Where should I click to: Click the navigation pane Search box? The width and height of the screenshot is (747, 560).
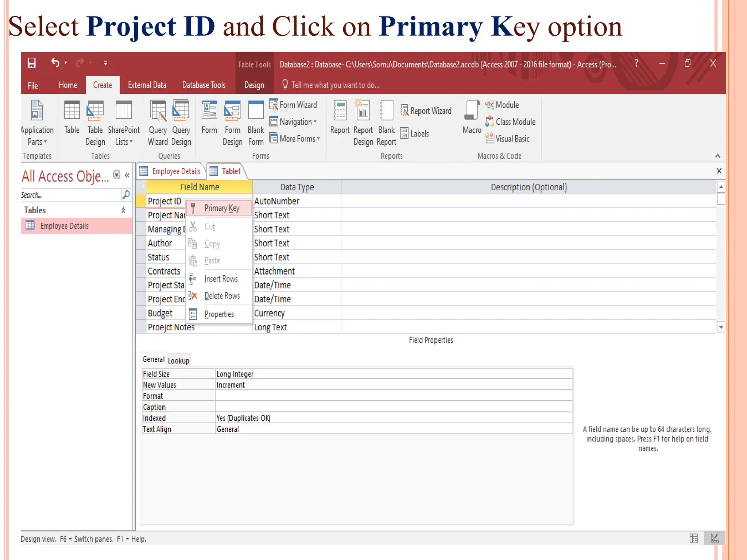pos(71,195)
